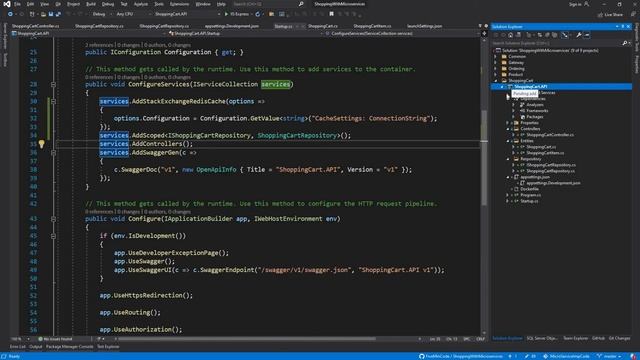This screenshot has width=640, height=360.
Task: Switch to SQL Server Object Explorer tab
Action: [542, 338]
